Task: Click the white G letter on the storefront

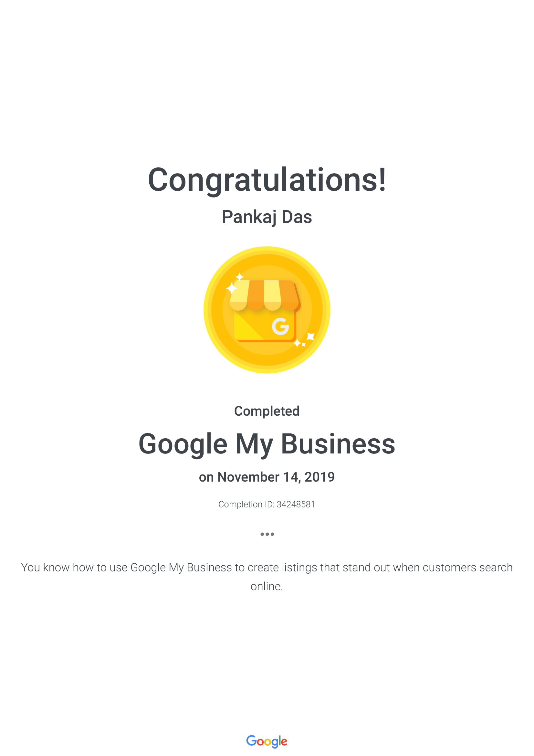Action: pyautogui.click(x=280, y=326)
